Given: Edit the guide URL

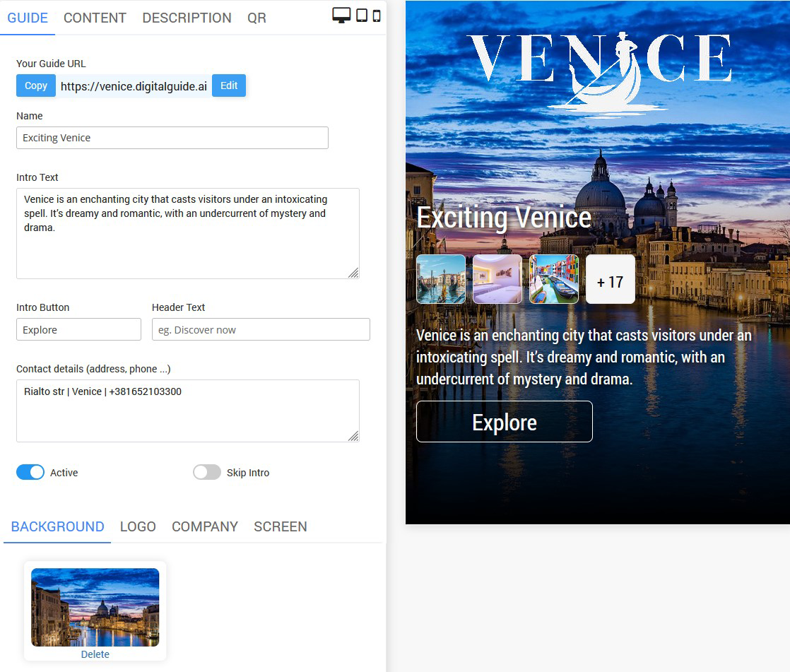Looking at the screenshot, I should click(x=229, y=86).
